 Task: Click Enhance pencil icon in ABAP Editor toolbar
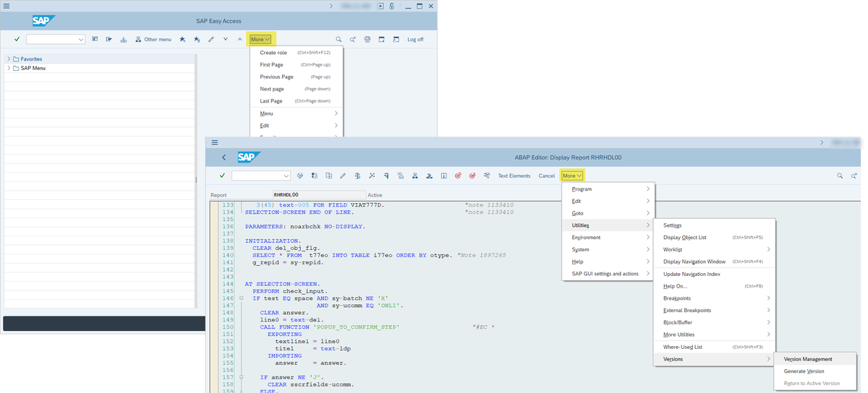[343, 176]
